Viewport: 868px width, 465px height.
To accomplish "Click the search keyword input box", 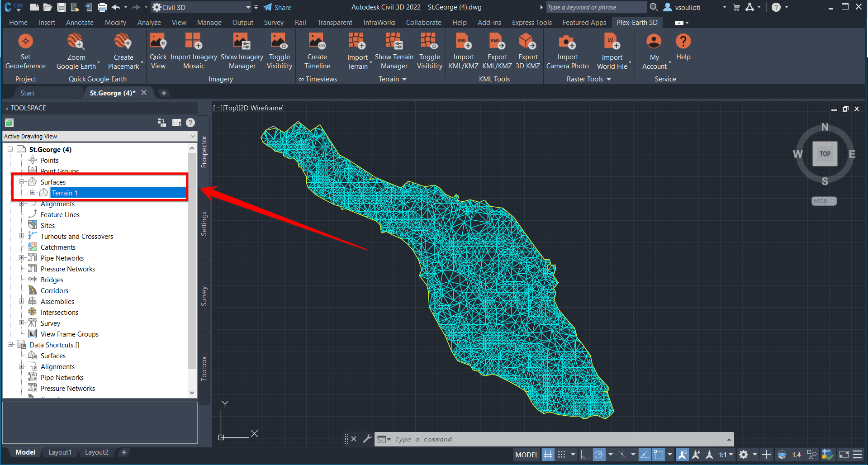I will (x=596, y=7).
